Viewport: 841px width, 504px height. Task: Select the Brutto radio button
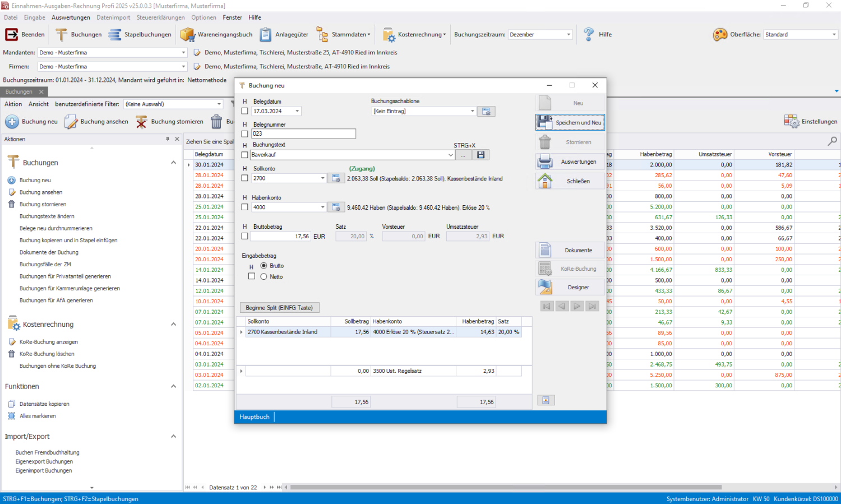pyautogui.click(x=264, y=266)
